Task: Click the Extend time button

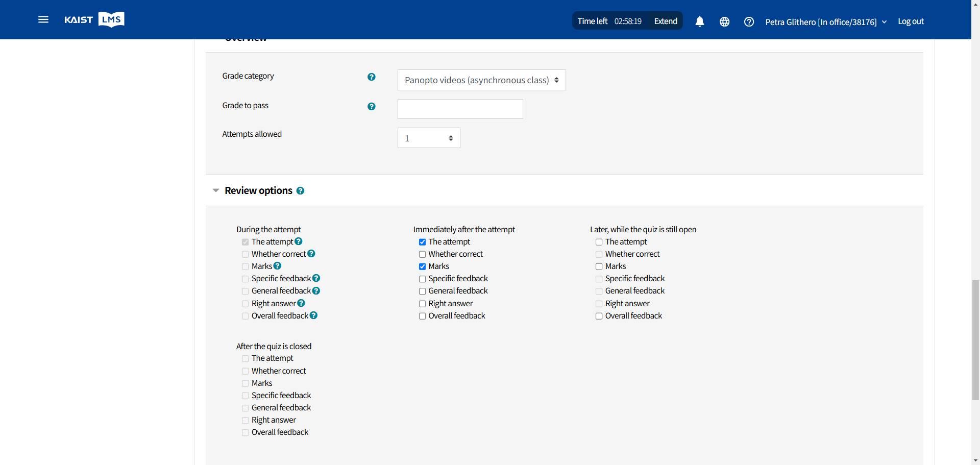Action: coord(666,21)
